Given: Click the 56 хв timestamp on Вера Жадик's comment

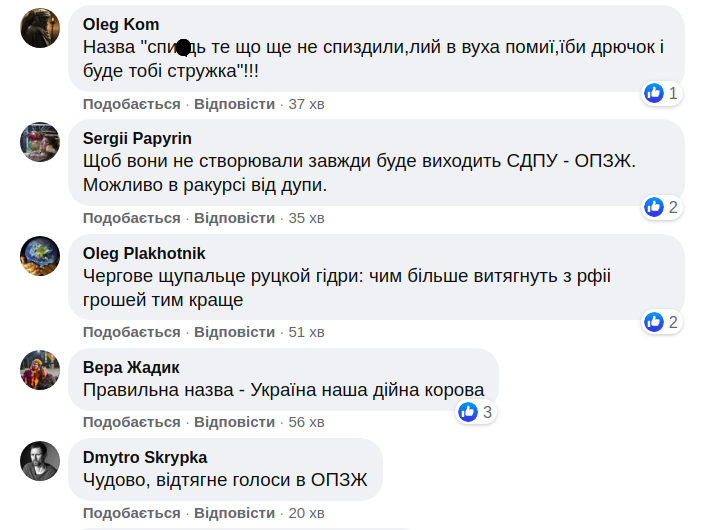Looking at the screenshot, I should (306, 422).
